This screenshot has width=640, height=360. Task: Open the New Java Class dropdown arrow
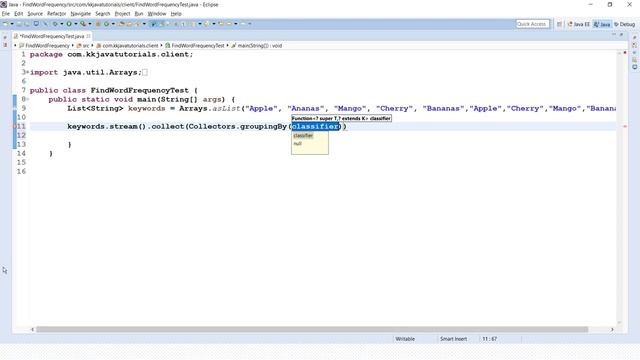[x=113, y=24]
